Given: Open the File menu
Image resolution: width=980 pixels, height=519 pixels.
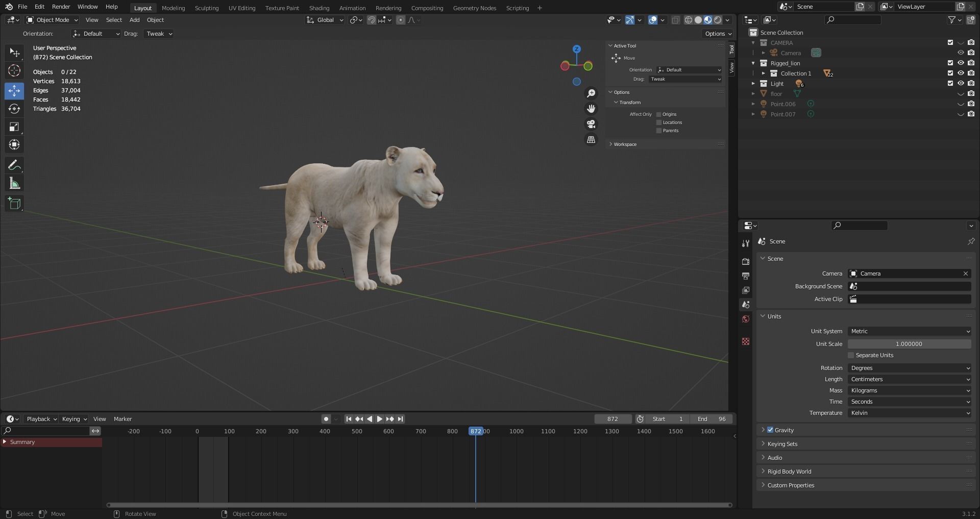Looking at the screenshot, I should (22, 7).
